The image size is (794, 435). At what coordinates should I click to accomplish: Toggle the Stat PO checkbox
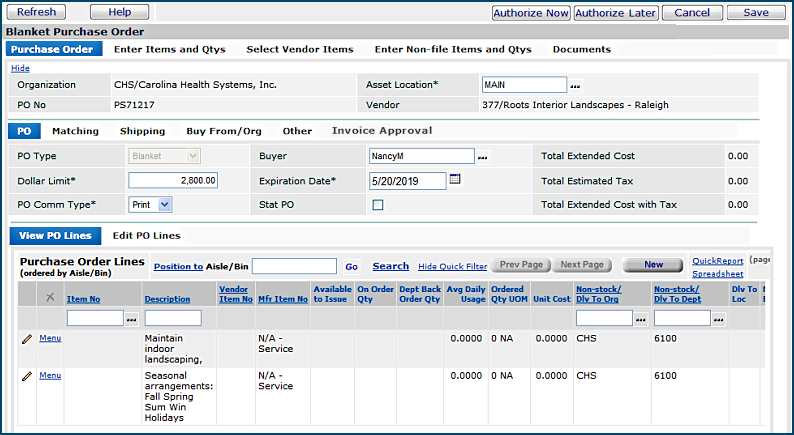(378, 205)
